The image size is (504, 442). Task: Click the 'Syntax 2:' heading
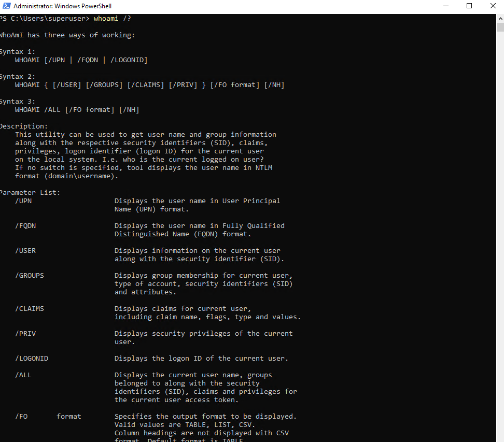pyautogui.click(x=17, y=77)
